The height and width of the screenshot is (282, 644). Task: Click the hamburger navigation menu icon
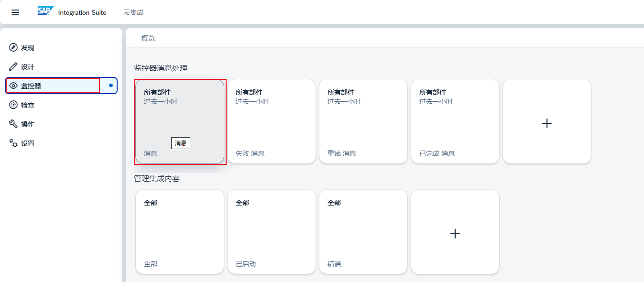coord(15,12)
